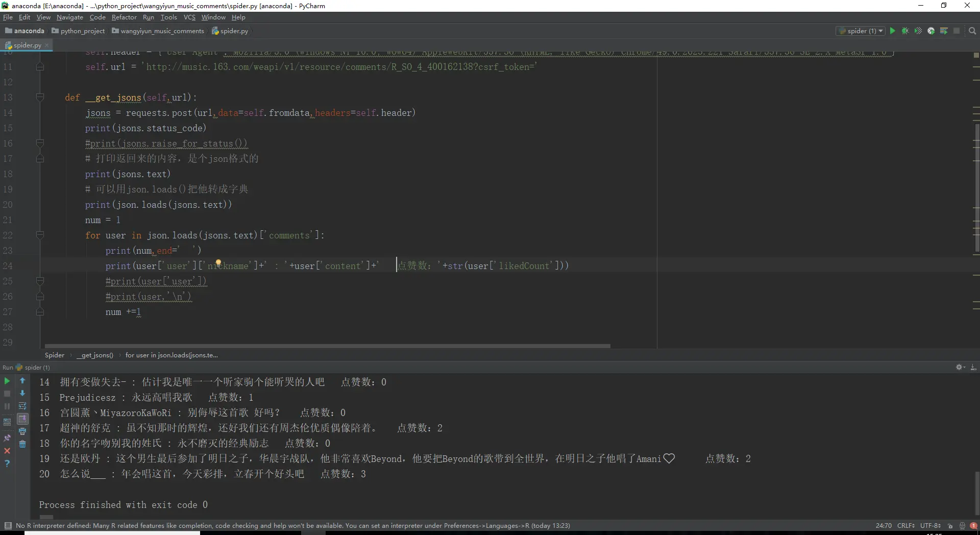The image size is (980, 535).
Task: Pin the Run tab with the pin icon
Action: 7,438
